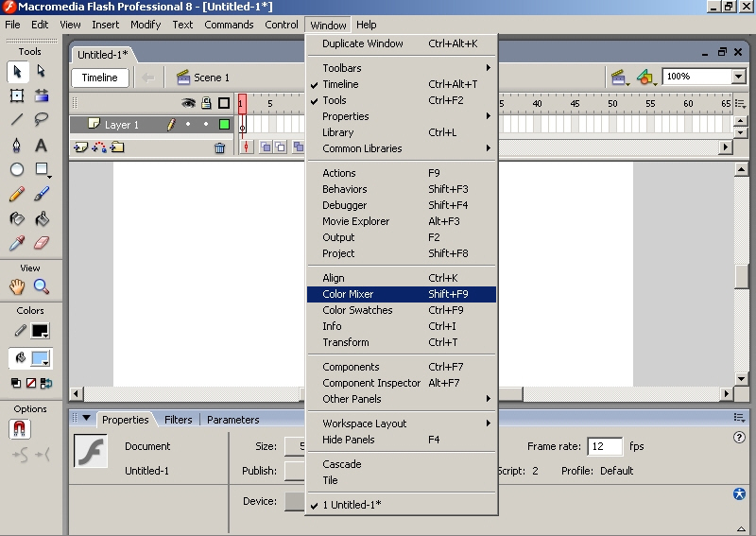
Task: Select the Lasso tool
Action: point(42,119)
